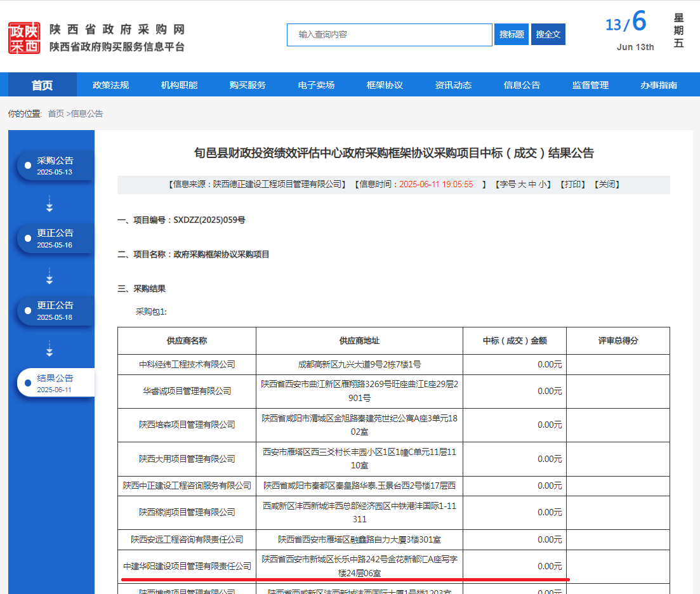Click the announcement title heading
This screenshot has width=700, height=594.
pyautogui.click(x=393, y=153)
